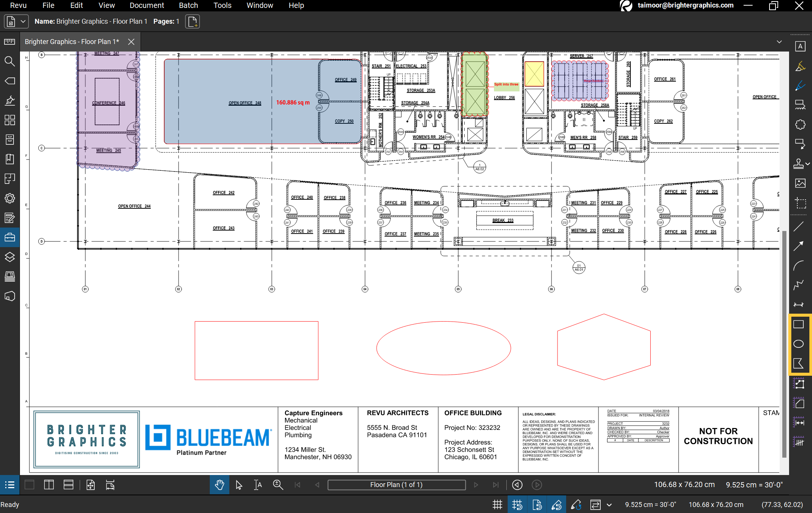Open the file type dropdown near Name
The image size is (812, 513).
(16, 21)
